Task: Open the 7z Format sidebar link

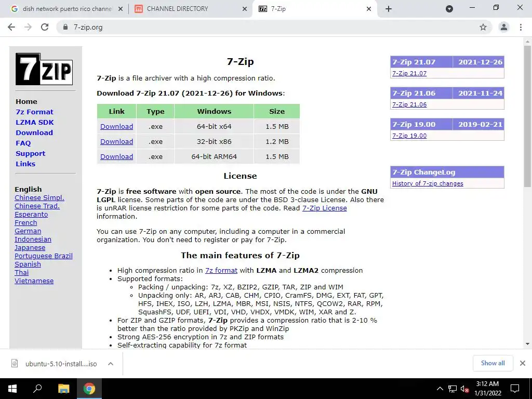Action: (34, 112)
